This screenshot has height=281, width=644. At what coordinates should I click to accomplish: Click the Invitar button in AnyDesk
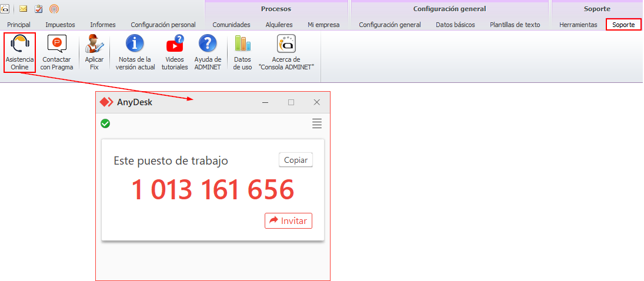tap(288, 220)
